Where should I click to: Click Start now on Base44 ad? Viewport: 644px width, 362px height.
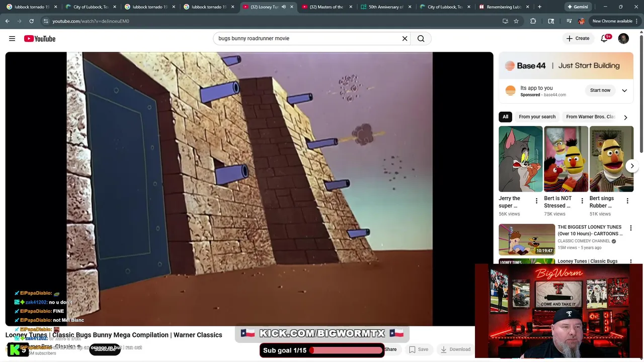pyautogui.click(x=600, y=90)
